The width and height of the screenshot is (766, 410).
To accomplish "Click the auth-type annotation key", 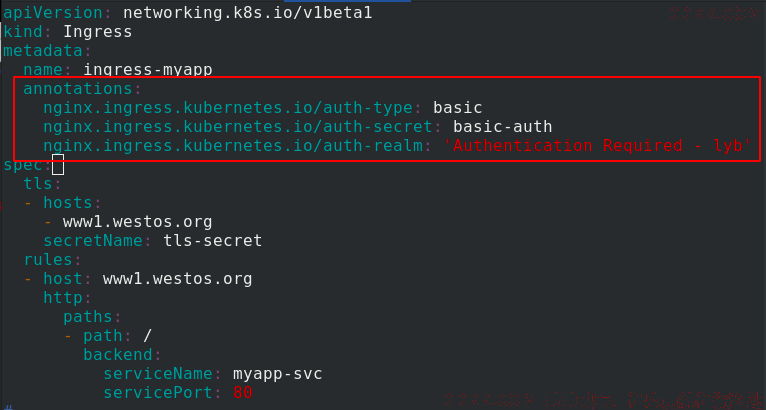I will coord(228,108).
